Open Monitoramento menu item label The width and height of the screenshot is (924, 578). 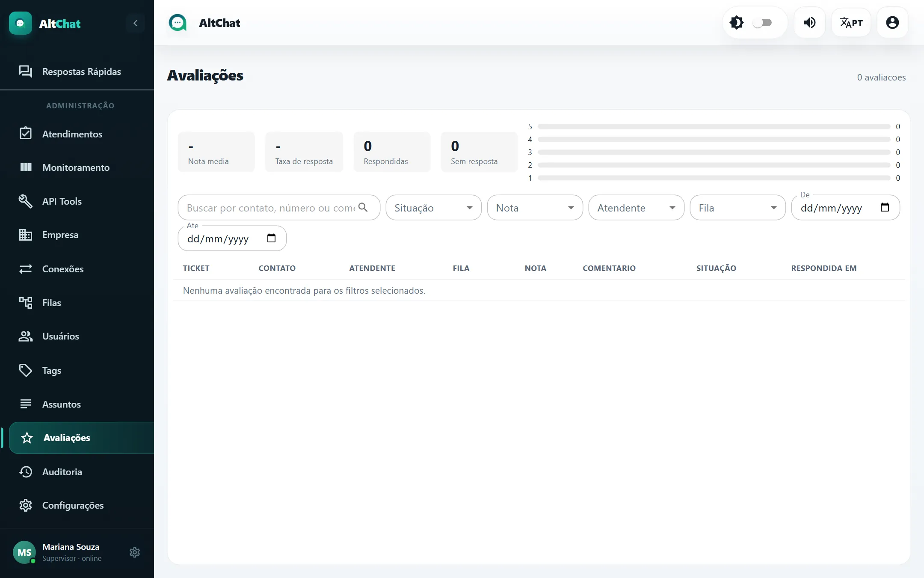[76, 167]
